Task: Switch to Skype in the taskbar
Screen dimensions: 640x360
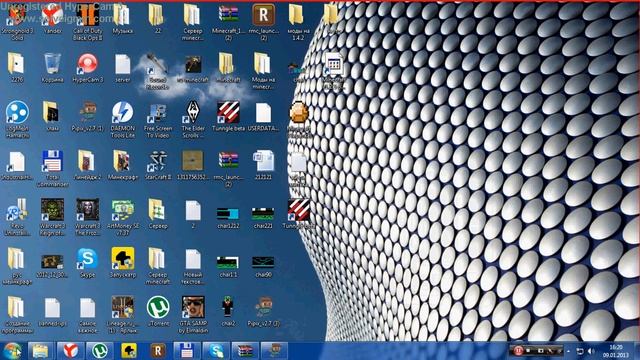Action: [x=216, y=351]
